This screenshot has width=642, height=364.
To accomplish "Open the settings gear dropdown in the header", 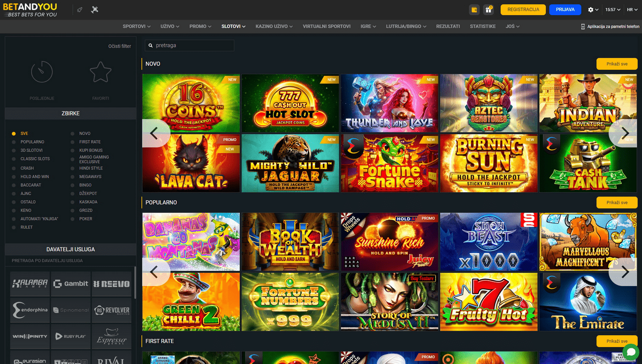I will point(592,9).
